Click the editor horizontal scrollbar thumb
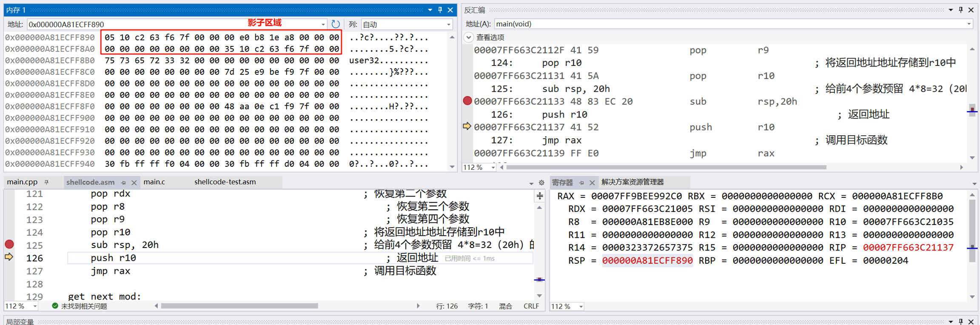This screenshot has height=325, width=980. 239,306
